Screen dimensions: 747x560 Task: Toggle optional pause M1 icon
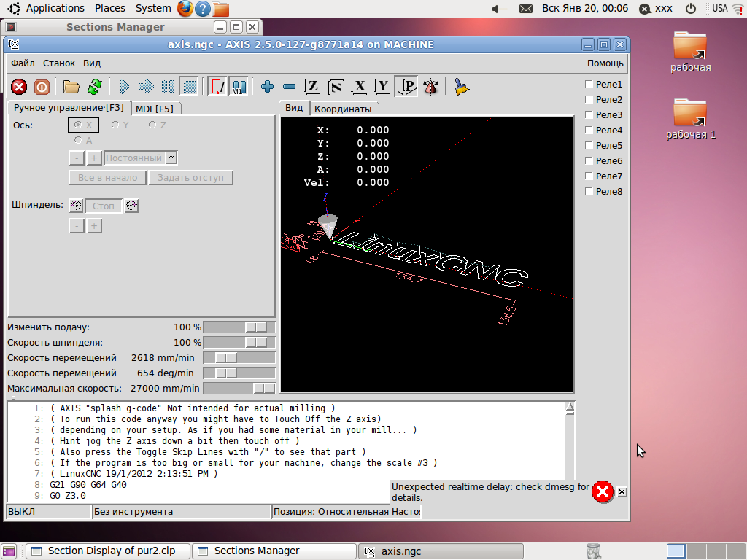tap(239, 87)
